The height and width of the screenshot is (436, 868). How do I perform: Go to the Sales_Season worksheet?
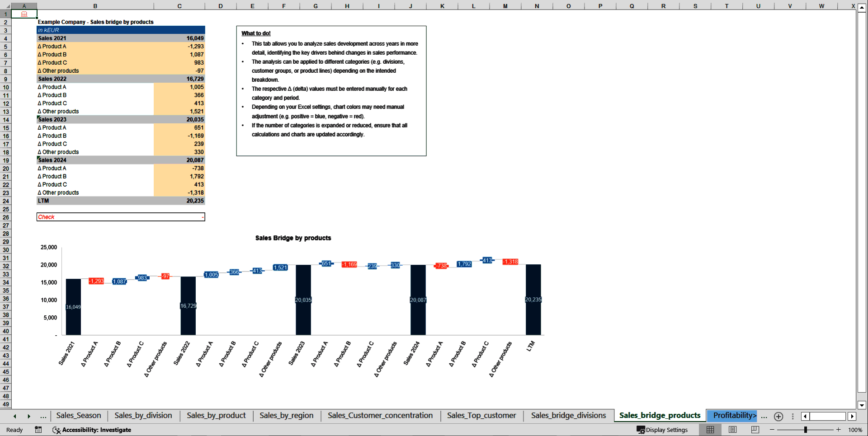pyautogui.click(x=78, y=416)
